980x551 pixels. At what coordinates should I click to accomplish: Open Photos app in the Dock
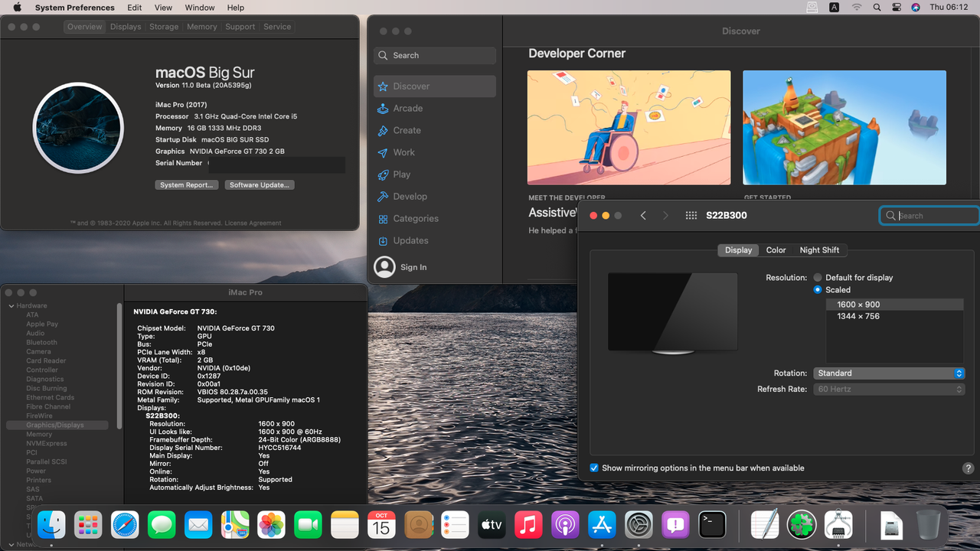(272, 525)
